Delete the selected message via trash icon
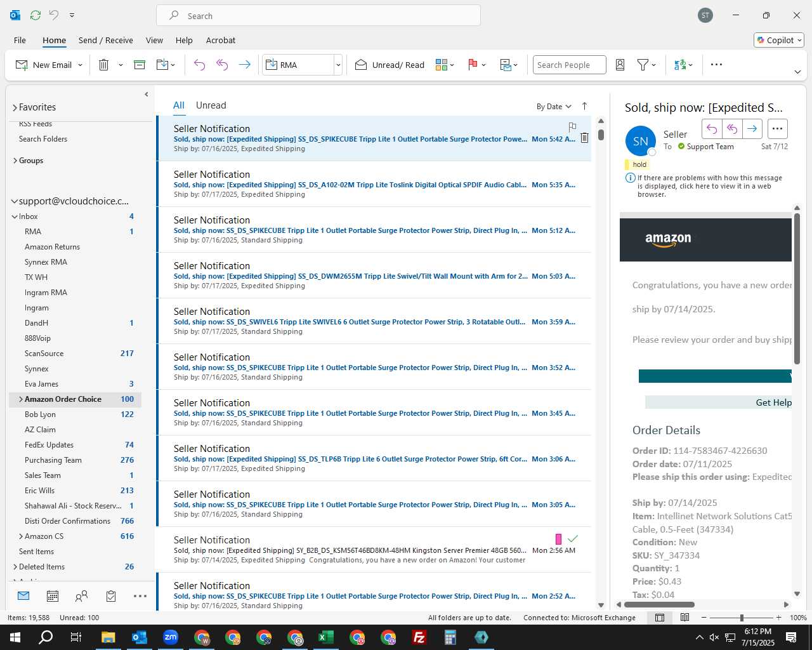Image resolution: width=812 pixels, height=650 pixels. (104, 65)
